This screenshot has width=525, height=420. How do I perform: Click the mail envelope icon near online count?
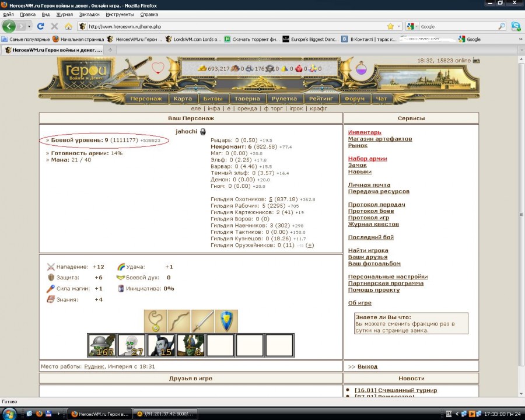pyautogui.click(x=476, y=61)
